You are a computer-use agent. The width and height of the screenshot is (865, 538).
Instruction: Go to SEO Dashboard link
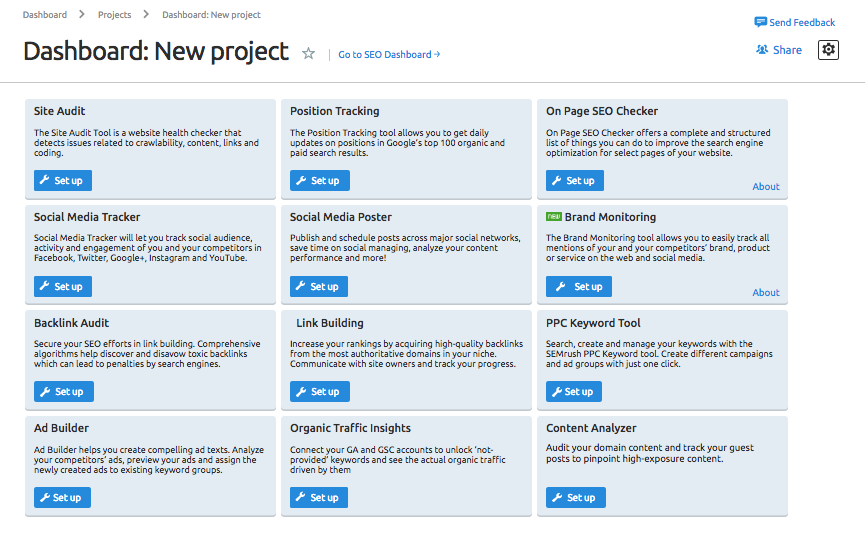point(388,55)
